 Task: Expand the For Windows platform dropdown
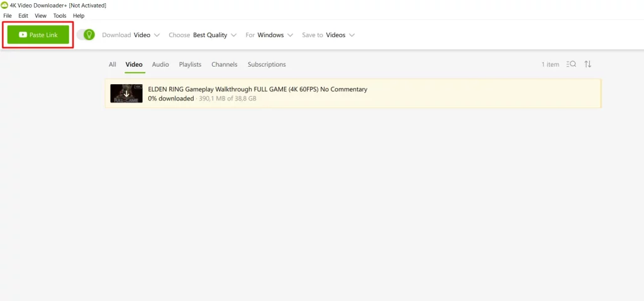(269, 35)
